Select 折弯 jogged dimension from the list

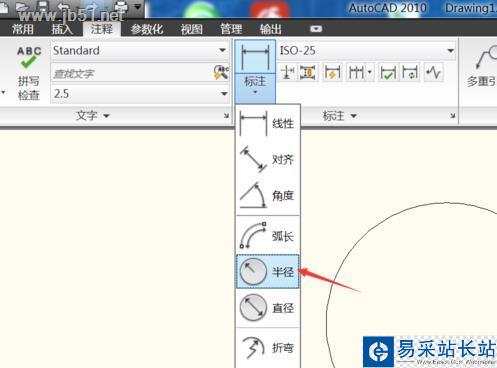pyautogui.click(x=268, y=348)
